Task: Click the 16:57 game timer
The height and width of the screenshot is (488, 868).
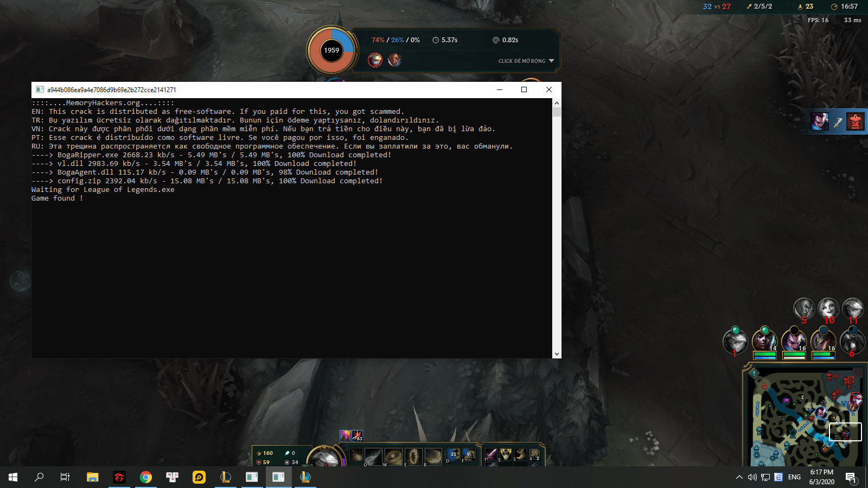Action: [x=845, y=7]
